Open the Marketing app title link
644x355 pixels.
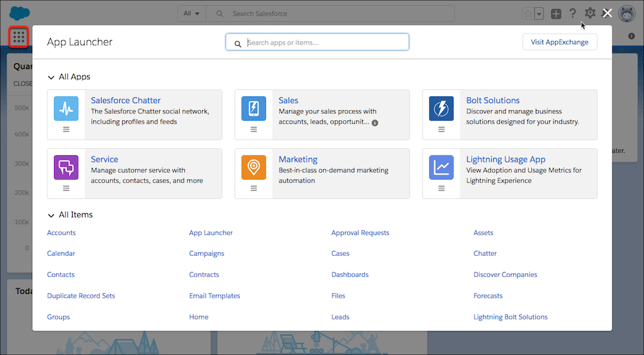(x=298, y=159)
